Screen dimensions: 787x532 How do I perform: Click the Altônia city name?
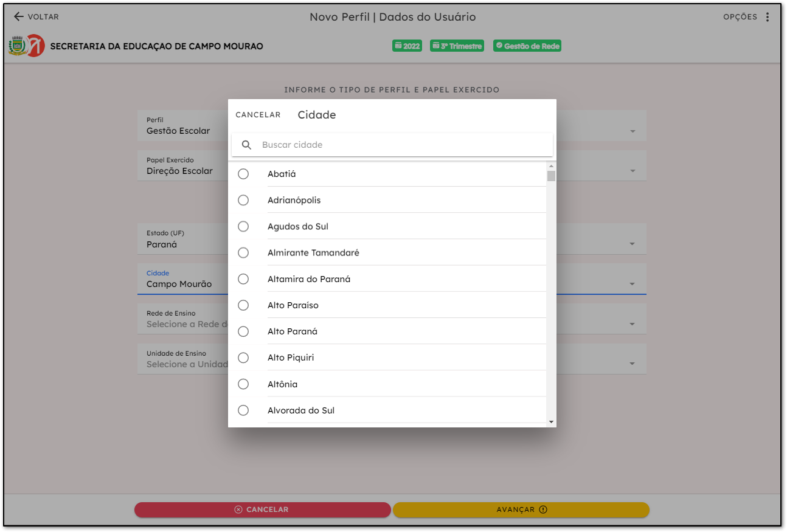283,384
